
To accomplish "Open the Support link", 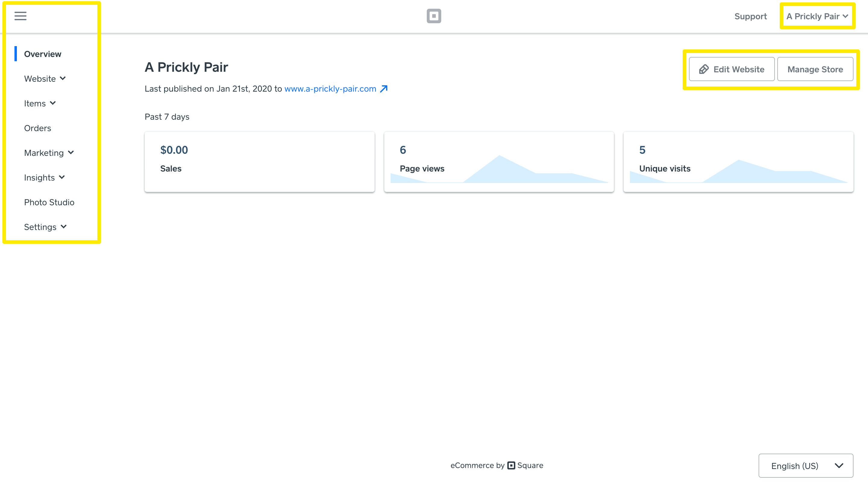I will click(x=750, y=16).
